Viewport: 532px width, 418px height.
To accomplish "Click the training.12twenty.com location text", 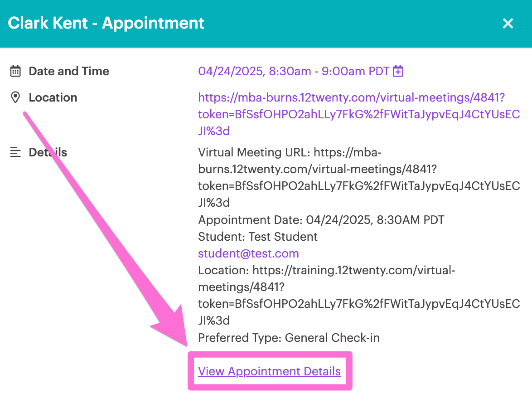I will [x=359, y=296].
